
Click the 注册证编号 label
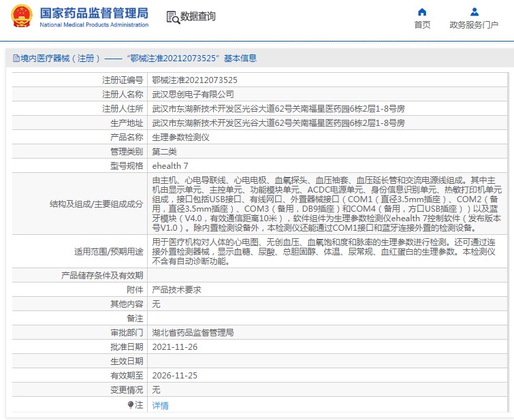coord(123,80)
